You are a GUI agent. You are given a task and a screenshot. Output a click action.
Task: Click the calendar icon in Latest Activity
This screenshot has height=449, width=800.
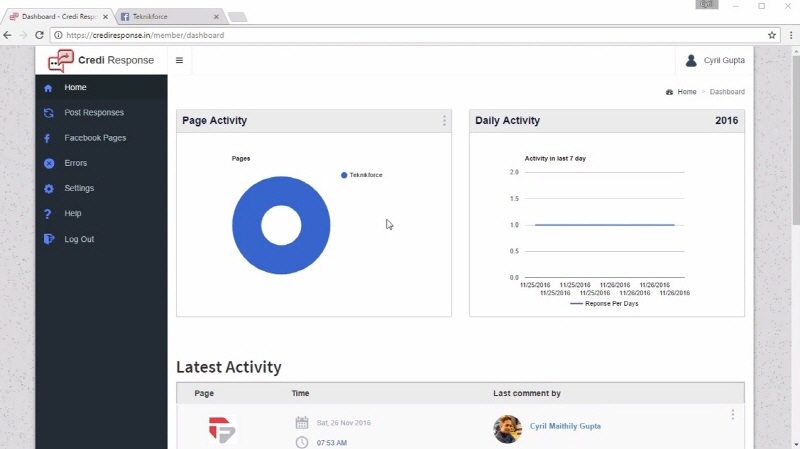click(x=302, y=422)
